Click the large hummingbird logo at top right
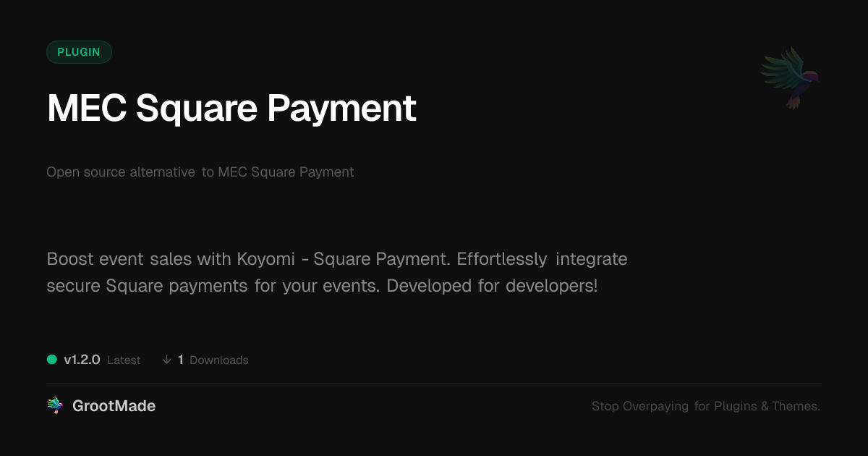The height and width of the screenshot is (456, 868). 790,77
